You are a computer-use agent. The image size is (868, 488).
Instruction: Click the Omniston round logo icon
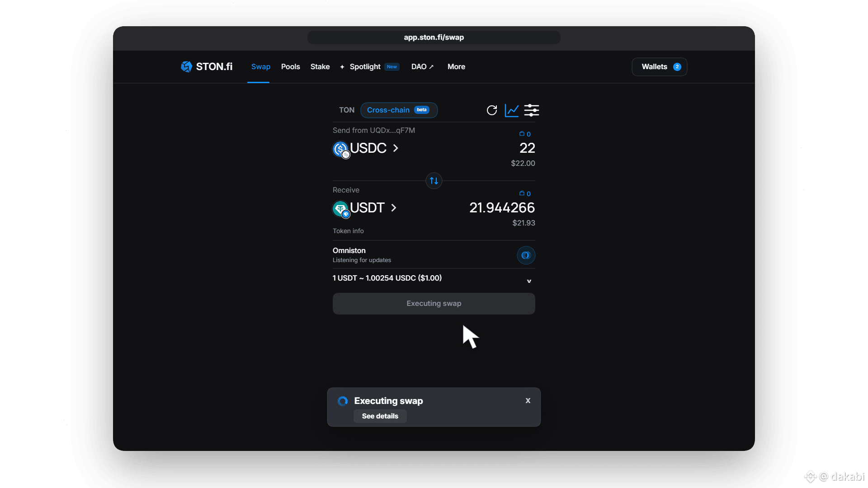pos(526,255)
